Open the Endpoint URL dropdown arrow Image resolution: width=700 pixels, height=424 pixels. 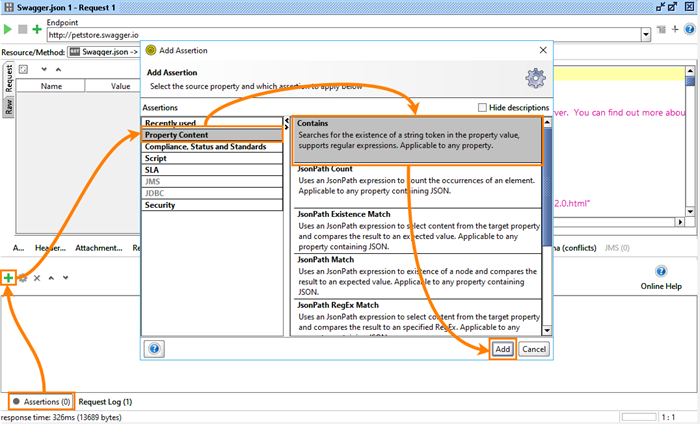646,34
